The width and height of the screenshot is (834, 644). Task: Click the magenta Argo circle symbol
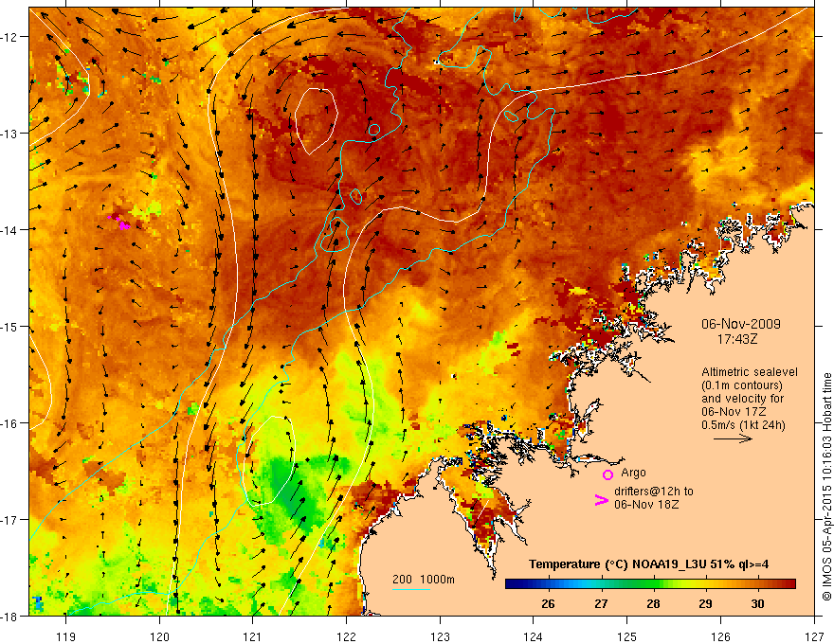[x=607, y=474]
